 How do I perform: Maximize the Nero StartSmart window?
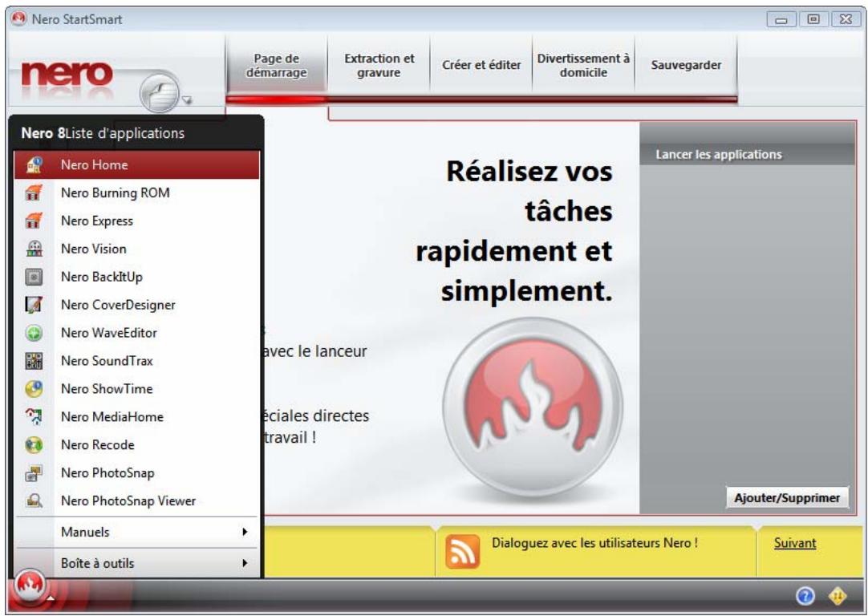(x=813, y=19)
